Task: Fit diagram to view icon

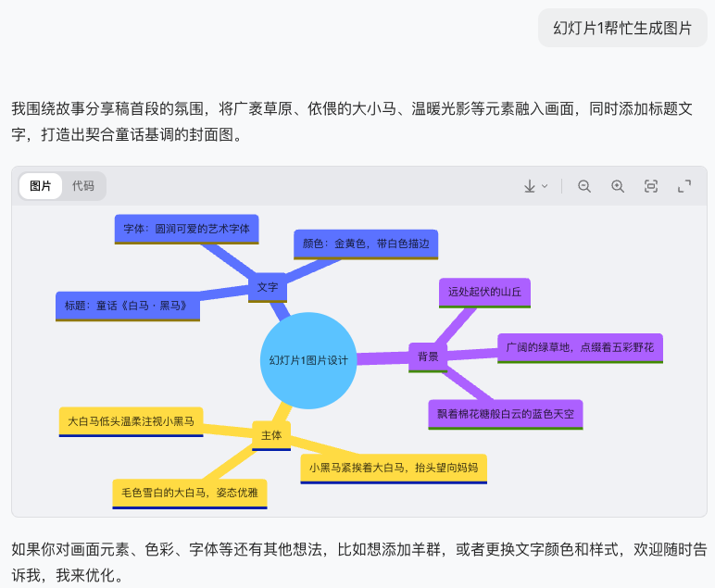Action: point(651,186)
